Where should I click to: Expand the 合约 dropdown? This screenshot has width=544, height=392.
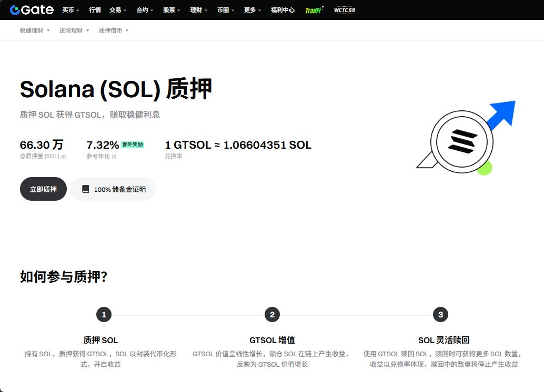coord(145,10)
